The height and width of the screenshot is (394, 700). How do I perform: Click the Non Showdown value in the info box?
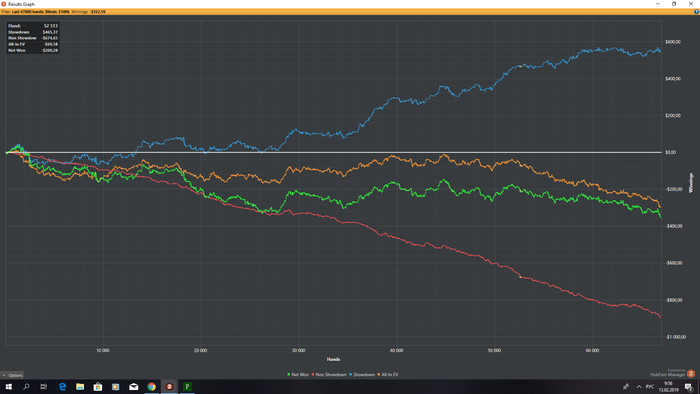50,38
